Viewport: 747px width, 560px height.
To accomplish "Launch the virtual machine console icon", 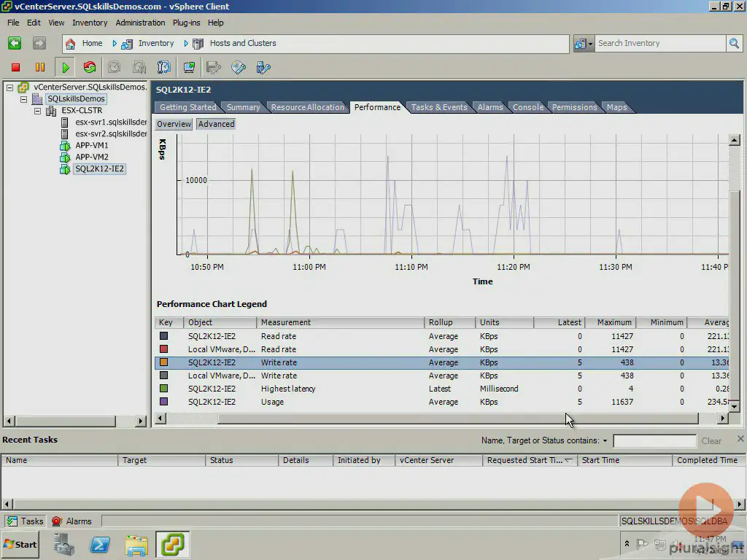I will click(x=189, y=67).
